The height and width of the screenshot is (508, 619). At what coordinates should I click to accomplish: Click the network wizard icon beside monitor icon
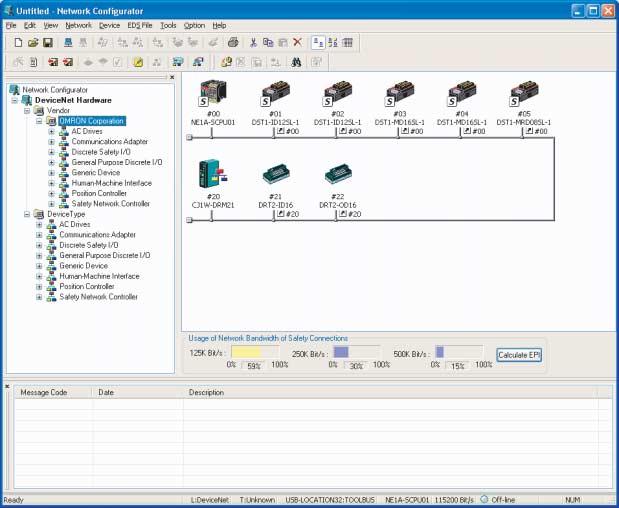198,62
